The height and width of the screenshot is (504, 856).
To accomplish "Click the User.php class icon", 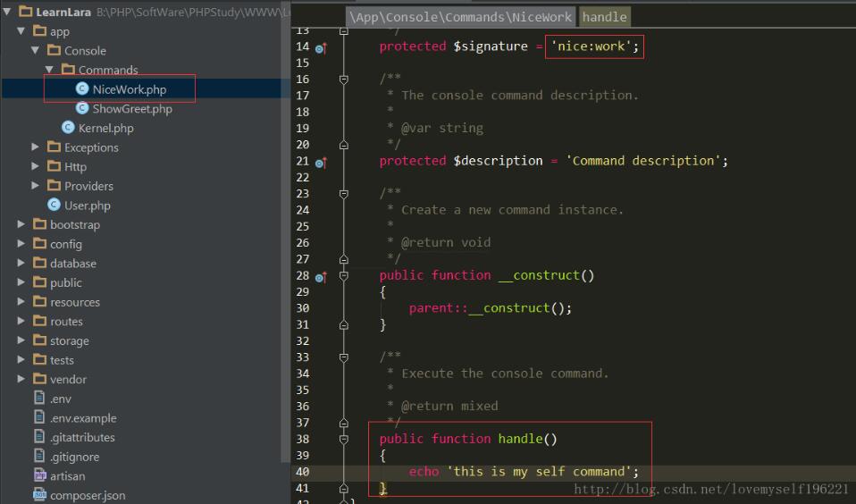I will (x=54, y=206).
